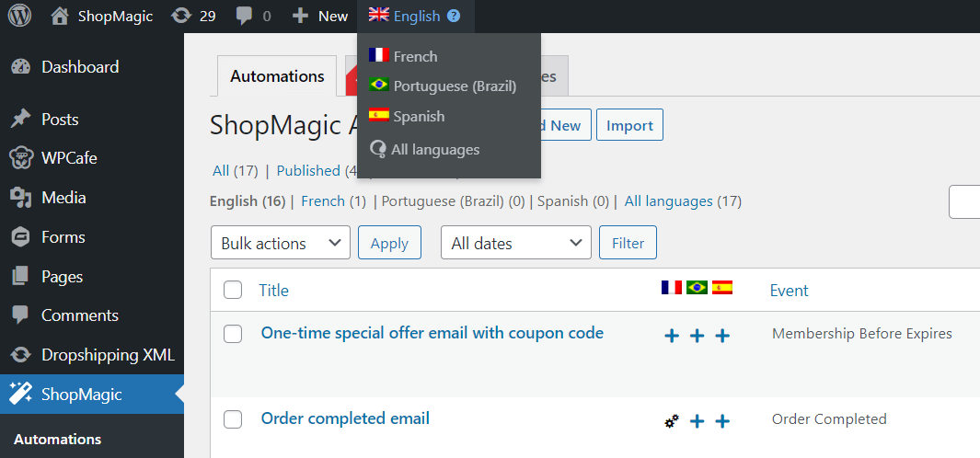Open the ShopMagic site home icon
This screenshot has width=980, height=458.
60,17
